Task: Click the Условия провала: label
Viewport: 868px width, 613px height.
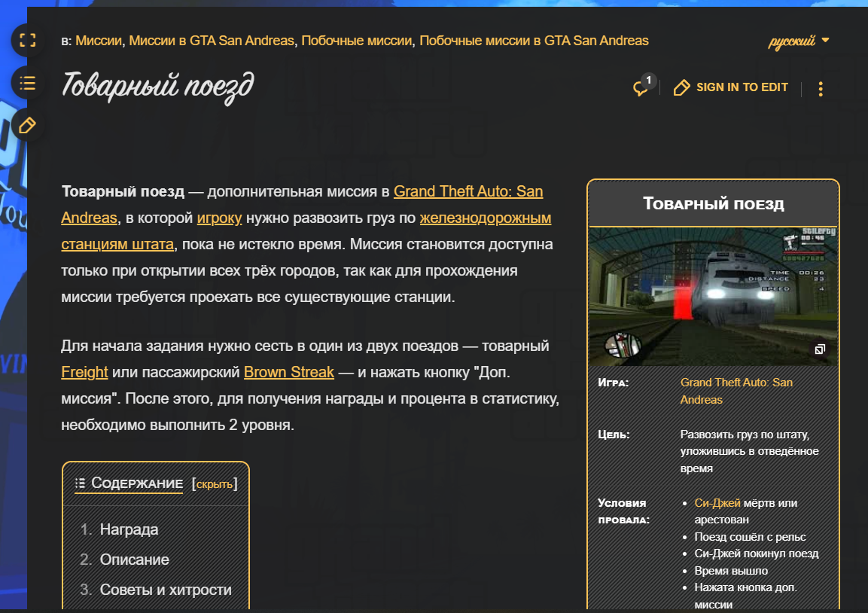Action: pos(623,511)
